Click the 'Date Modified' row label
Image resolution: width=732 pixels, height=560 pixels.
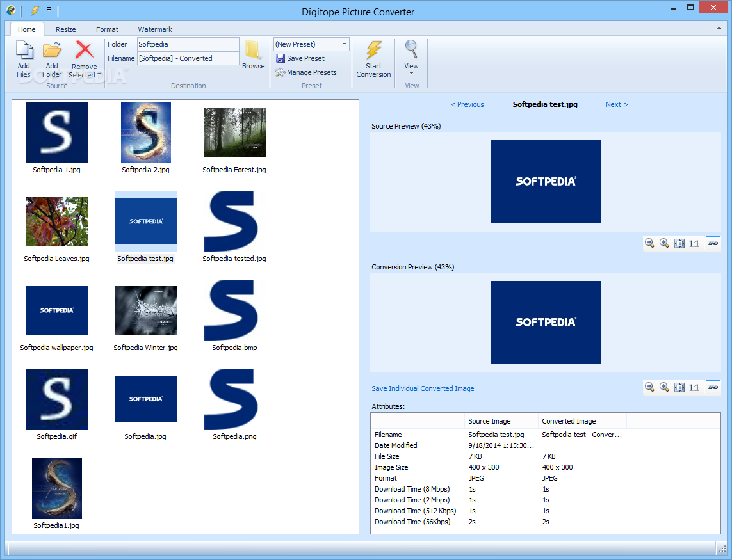point(396,445)
